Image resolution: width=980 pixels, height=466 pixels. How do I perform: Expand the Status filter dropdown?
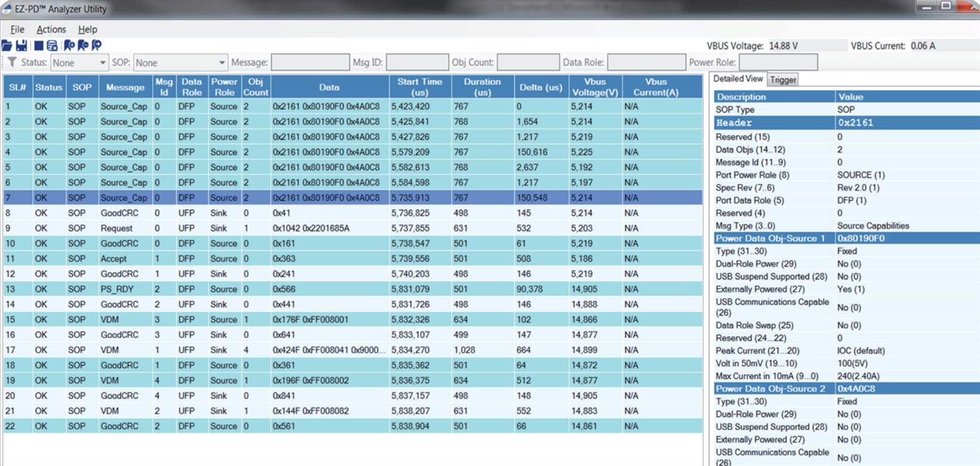[x=102, y=62]
